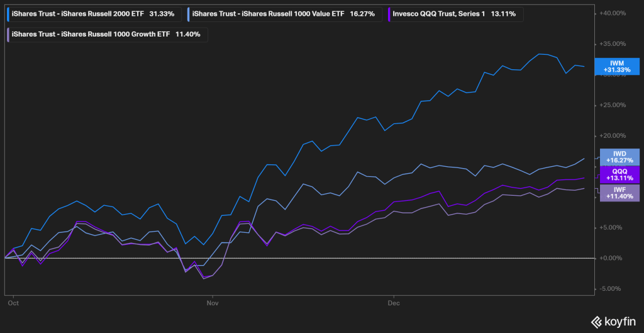This screenshot has height=333, width=644.
Task: Click the Koyfin logo icon
Action: tap(595, 322)
